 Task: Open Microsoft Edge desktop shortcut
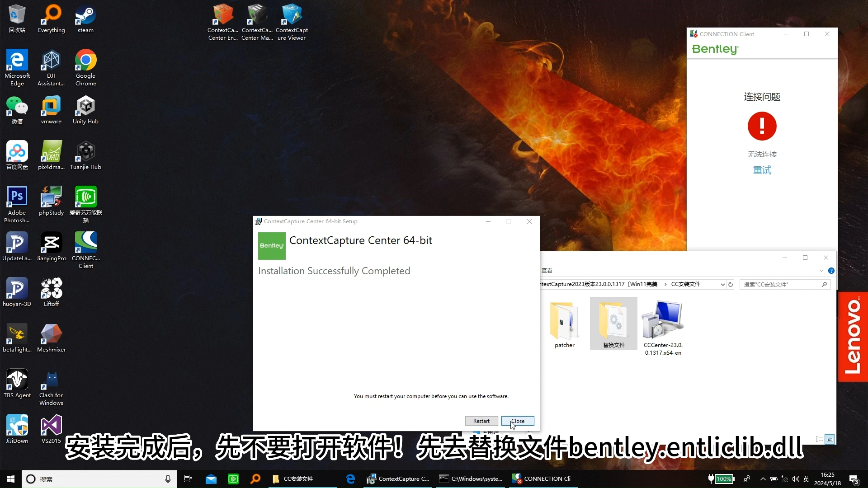click(17, 68)
